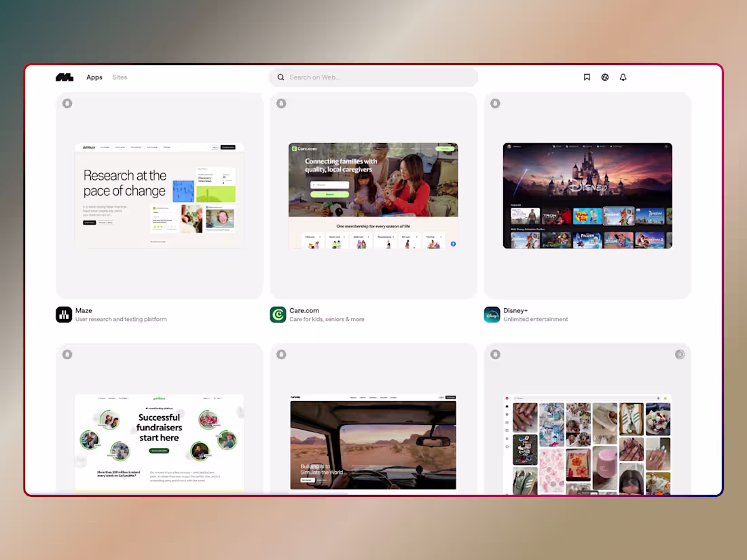Open the Disney+ title link
The width and height of the screenshot is (747, 560).
pyautogui.click(x=515, y=310)
